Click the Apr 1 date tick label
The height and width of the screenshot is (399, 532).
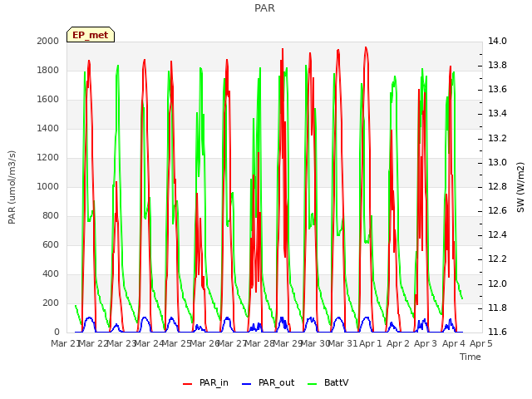pyautogui.click(x=371, y=343)
